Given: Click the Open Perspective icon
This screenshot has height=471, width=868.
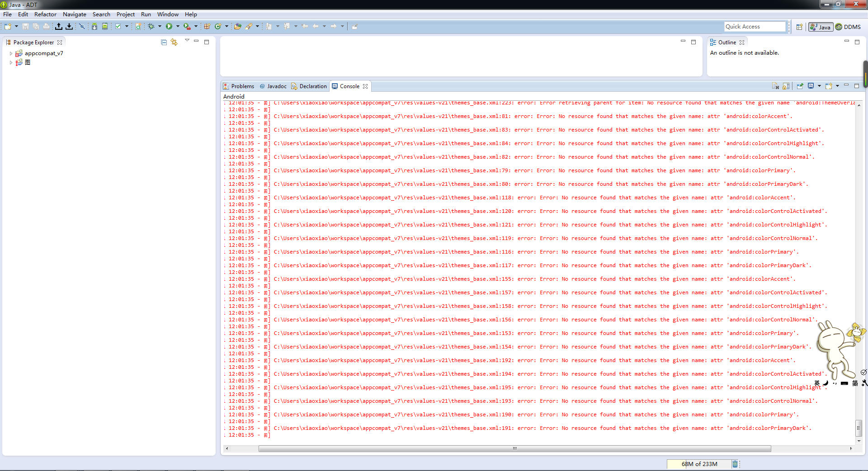Looking at the screenshot, I should point(799,27).
